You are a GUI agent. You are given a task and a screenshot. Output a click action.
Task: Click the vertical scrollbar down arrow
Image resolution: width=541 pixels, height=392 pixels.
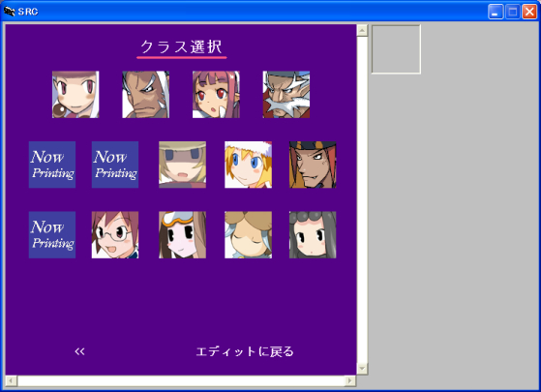coord(362,369)
